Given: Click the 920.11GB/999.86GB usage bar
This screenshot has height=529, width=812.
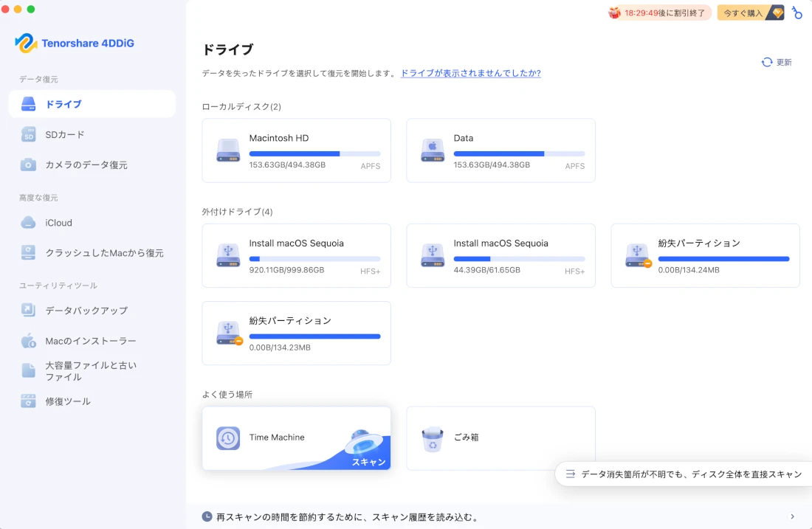Looking at the screenshot, I should [315, 259].
